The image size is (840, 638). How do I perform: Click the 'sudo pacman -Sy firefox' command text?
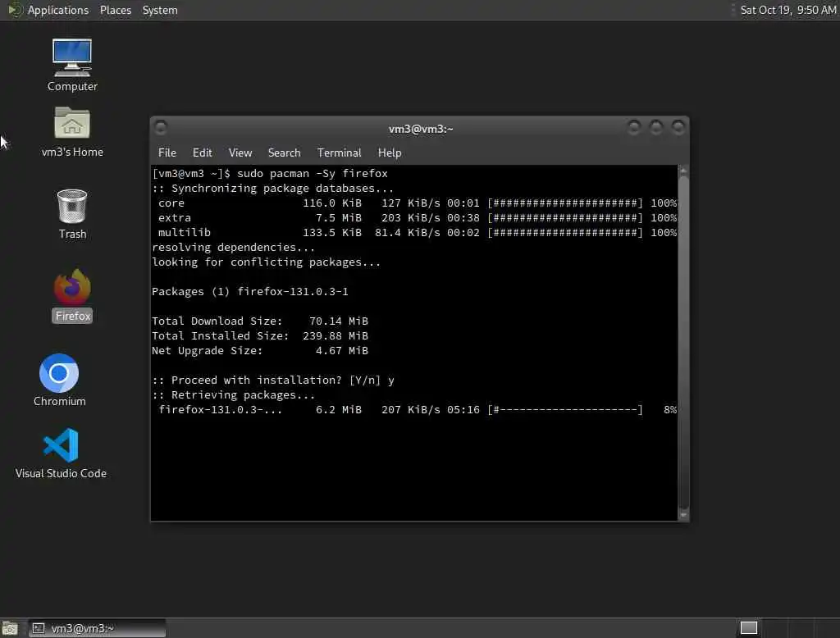pyautogui.click(x=313, y=174)
